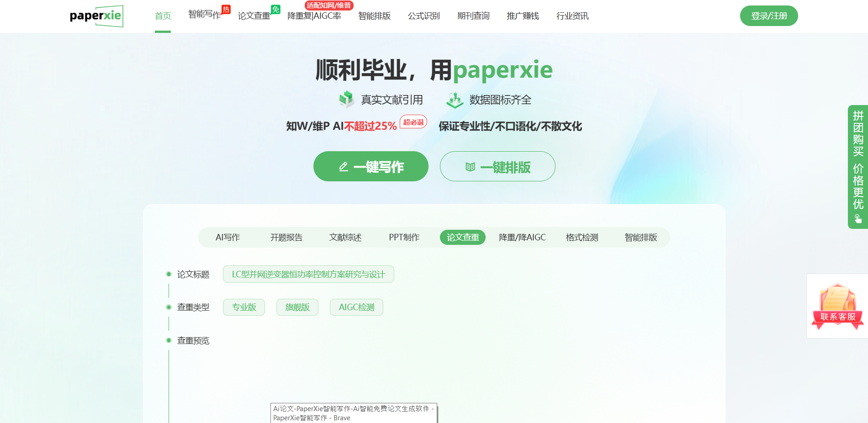Click the 适配知网/维普 red badge
Viewport: 868px width, 423px height.
(329, 5)
